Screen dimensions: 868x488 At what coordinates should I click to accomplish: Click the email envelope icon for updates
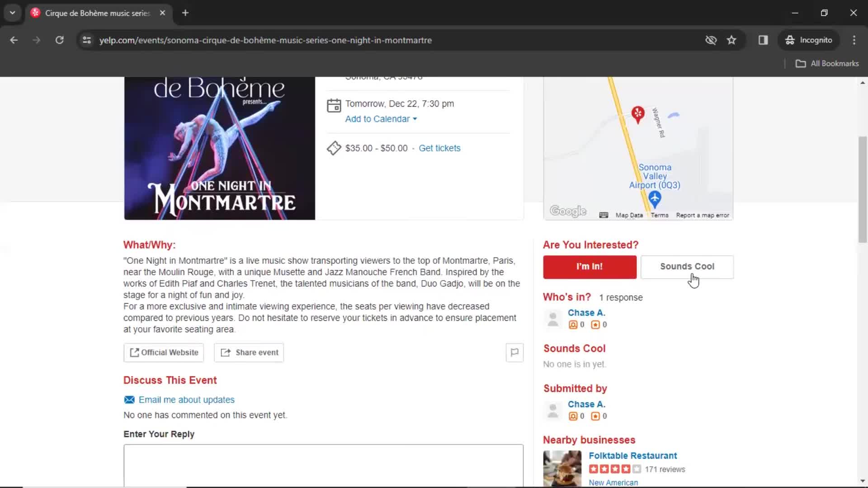click(x=129, y=399)
